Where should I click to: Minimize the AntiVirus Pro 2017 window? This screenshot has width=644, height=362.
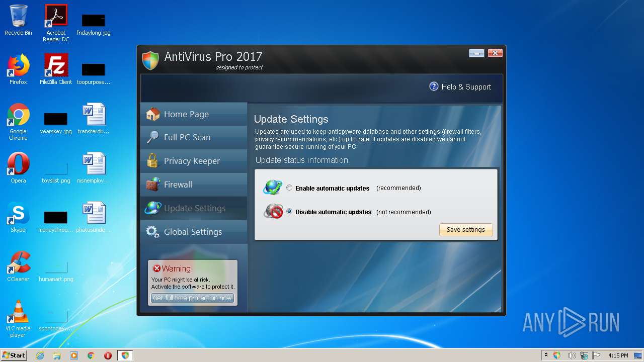pyautogui.click(x=476, y=53)
